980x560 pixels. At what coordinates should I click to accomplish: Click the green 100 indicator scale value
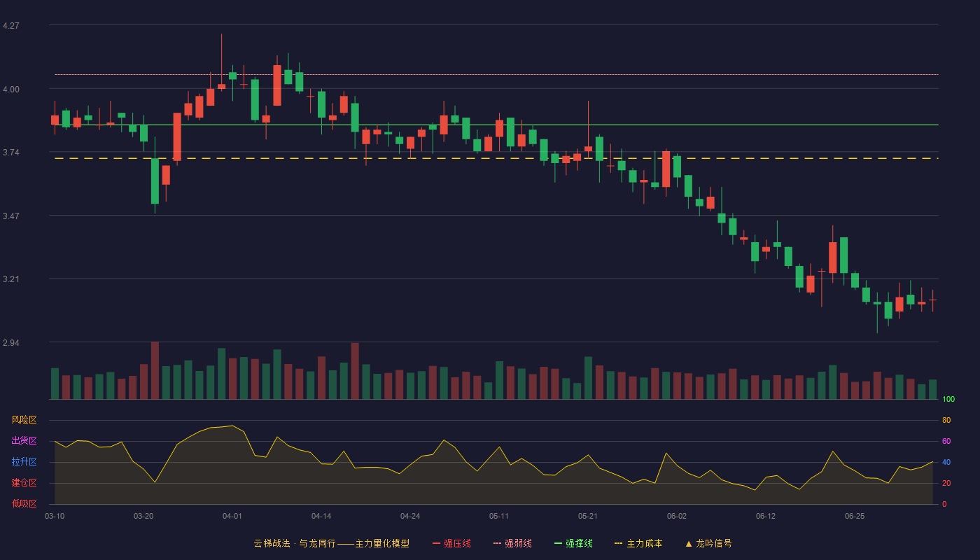pyautogui.click(x=948, y=400)
